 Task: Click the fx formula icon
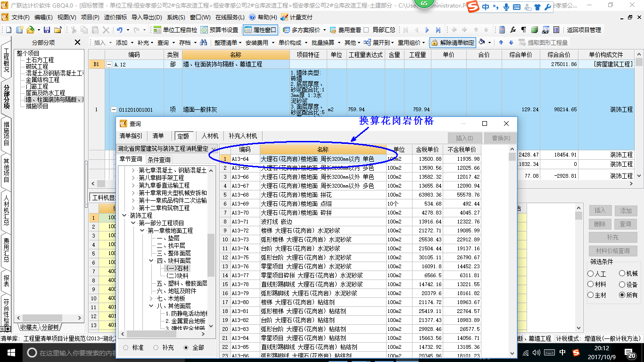pyautogui.click(x=513, y=30)
